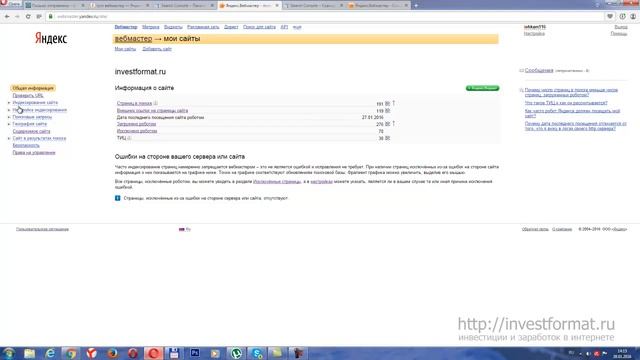Go back using the browser back arrow
The height and width of the screenshot is (360, 640).
tap(7, 16)
